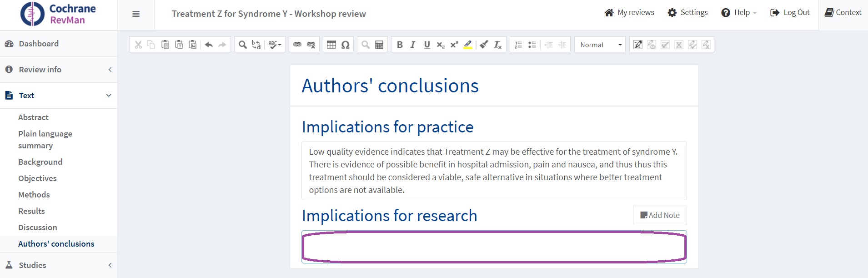Insert a table using the toolbar
This screenshot has height=278, width=868.
331,45
